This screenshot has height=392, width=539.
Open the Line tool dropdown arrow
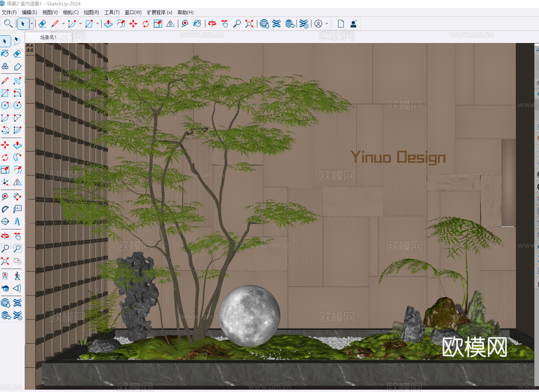click(63, 24)
